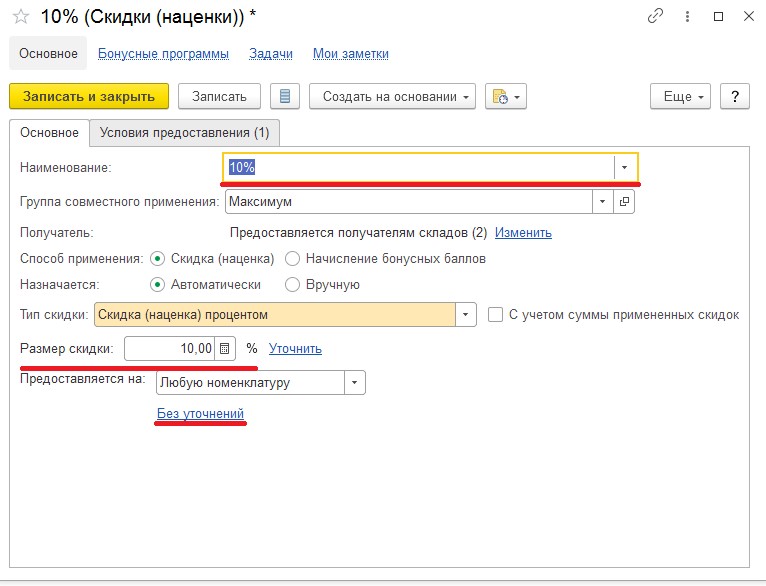Image resolution: width=766 pixels, height=586 pixels.
Task: Click the document list icon button
Action: pyautogui.click(x=285, y=96)
